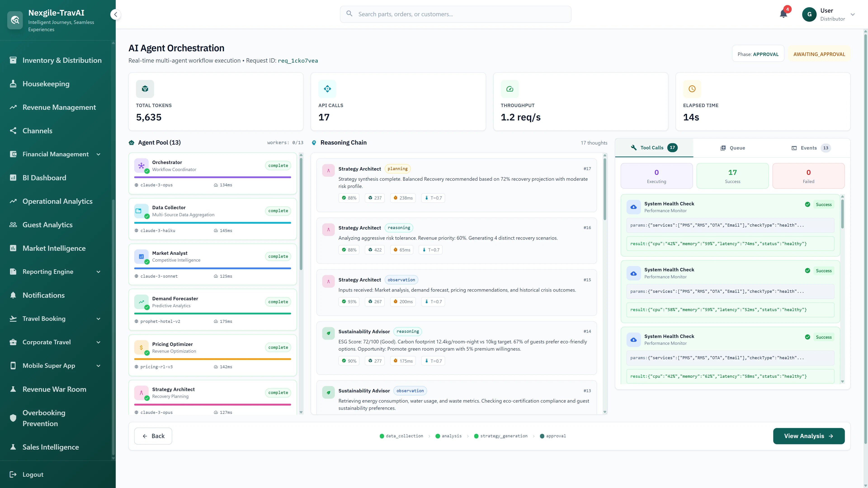Select the Revenue Management sidebar icon

coord(13,107)
